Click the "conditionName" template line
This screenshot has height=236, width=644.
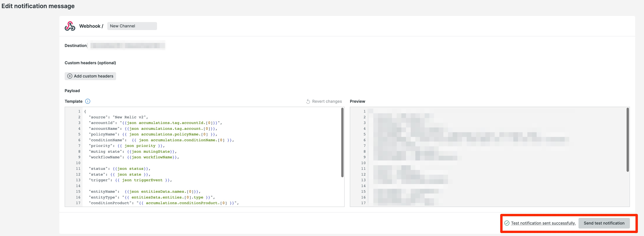point(161,140)
